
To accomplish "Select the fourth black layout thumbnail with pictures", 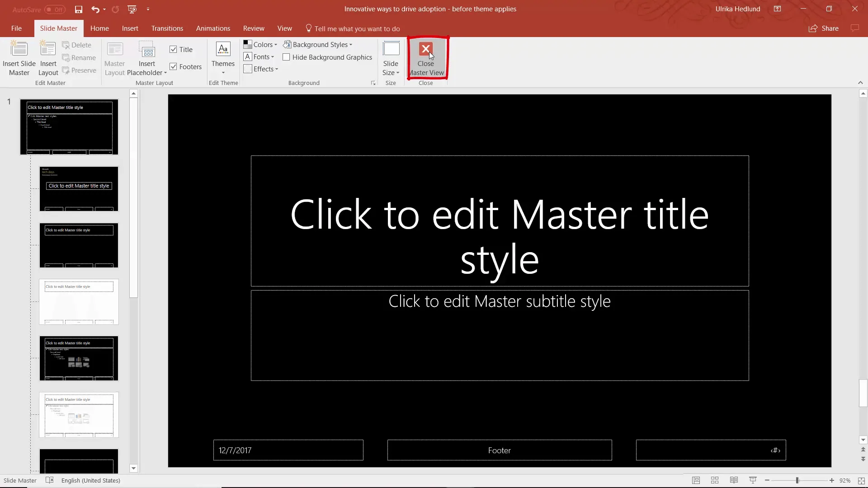I will [x=79, y=358].
